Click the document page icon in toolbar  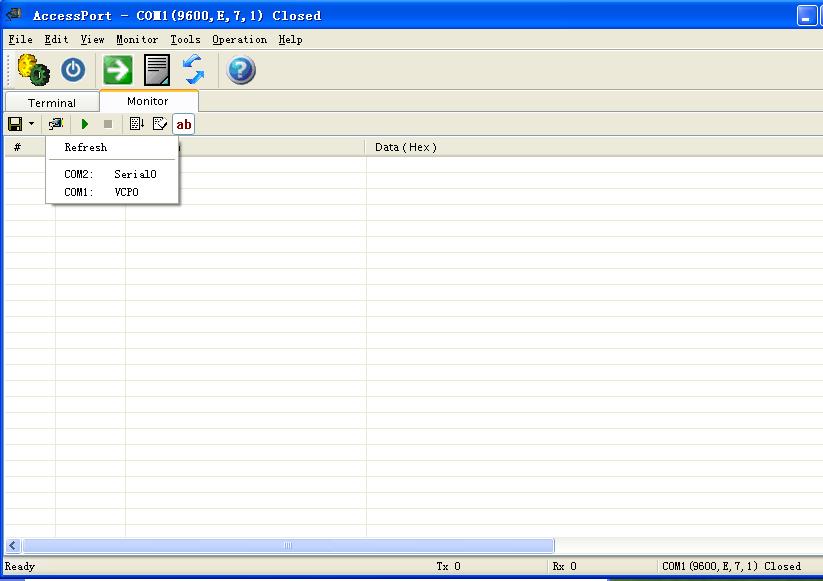pyautogui.click(x=157, y=70)
